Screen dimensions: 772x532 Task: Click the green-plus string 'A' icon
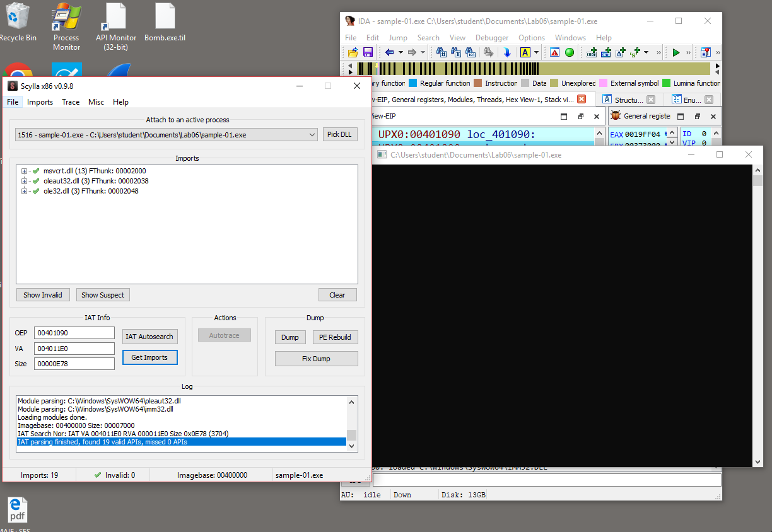pos(621,52)
